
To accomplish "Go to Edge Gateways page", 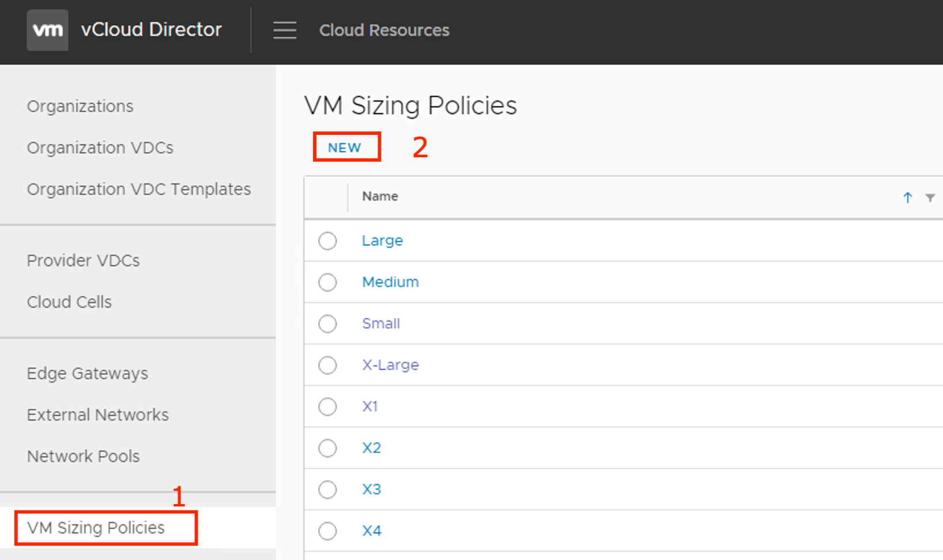I will (x=87, y=374).
